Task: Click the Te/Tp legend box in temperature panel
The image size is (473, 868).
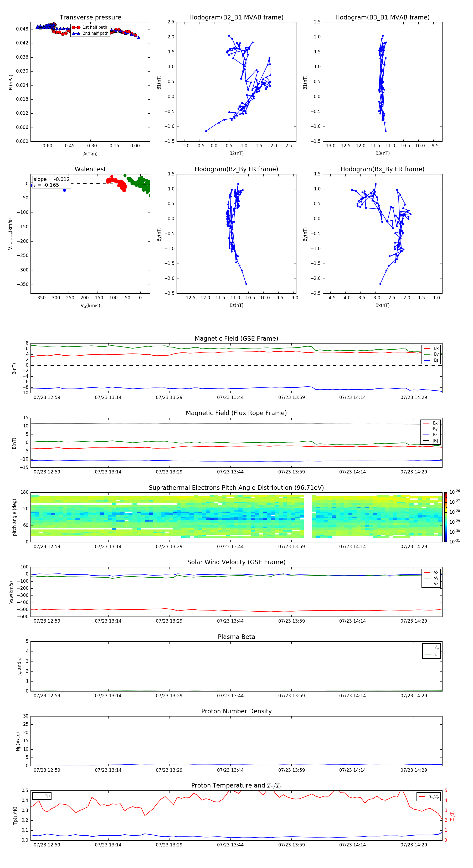Action: click(x=429, y=796)
